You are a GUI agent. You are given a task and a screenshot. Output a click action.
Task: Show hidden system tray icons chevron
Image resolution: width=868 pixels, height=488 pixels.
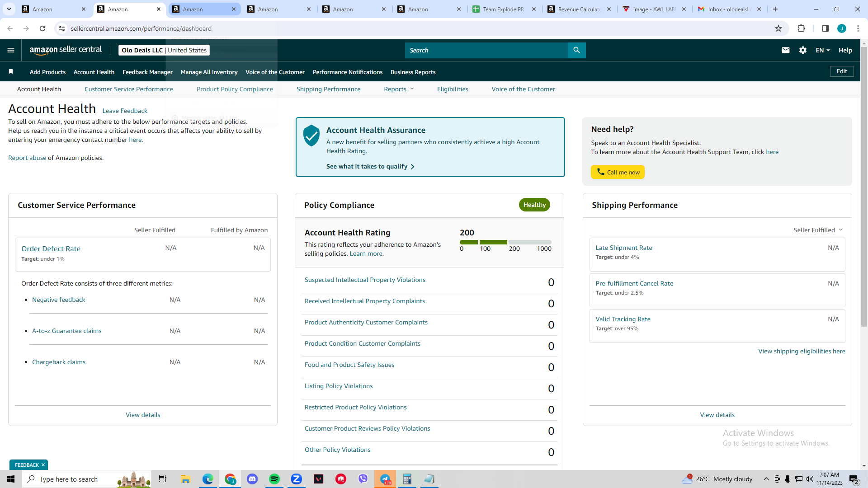(x=766, y=479)
